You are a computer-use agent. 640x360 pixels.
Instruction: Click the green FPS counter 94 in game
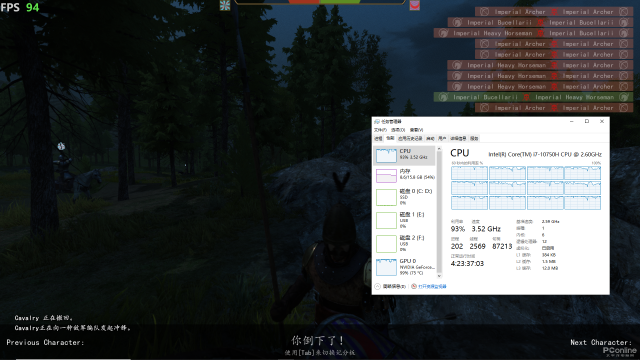click(33, 7)
